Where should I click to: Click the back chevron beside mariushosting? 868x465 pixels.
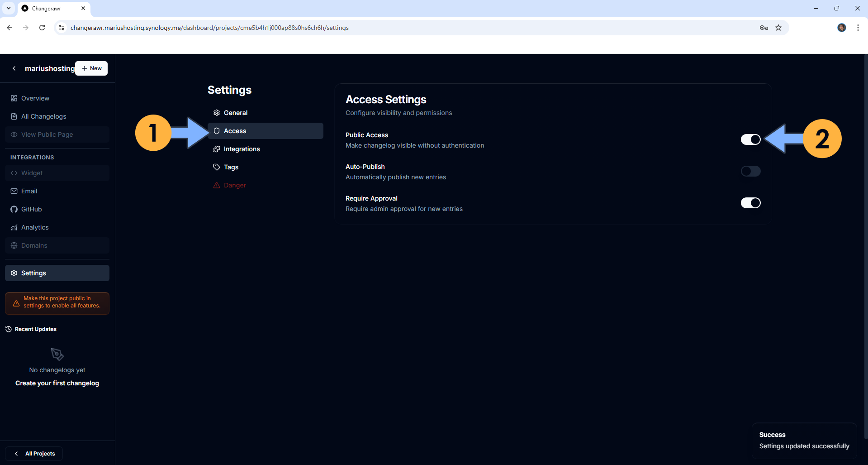click(x=14, y=68)
